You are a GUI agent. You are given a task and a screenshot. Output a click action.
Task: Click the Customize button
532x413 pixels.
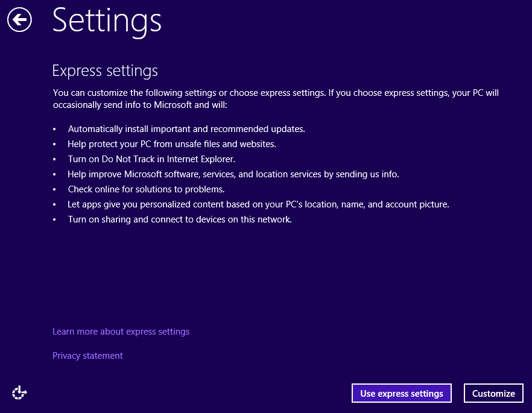(x=493, y=393)
